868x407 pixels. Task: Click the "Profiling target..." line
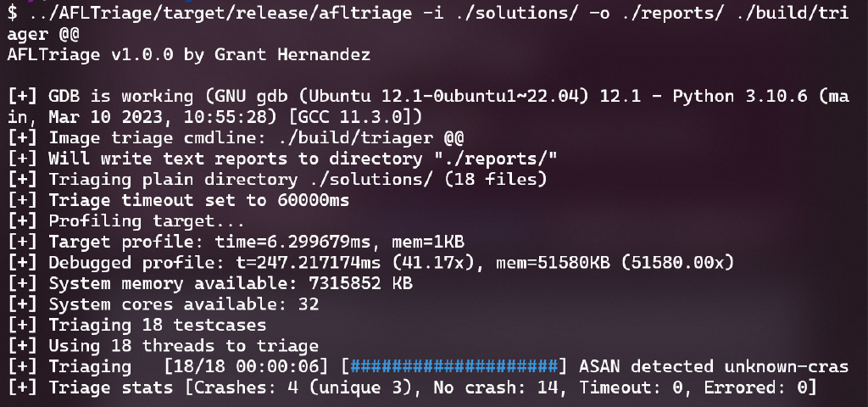point(147,221)
